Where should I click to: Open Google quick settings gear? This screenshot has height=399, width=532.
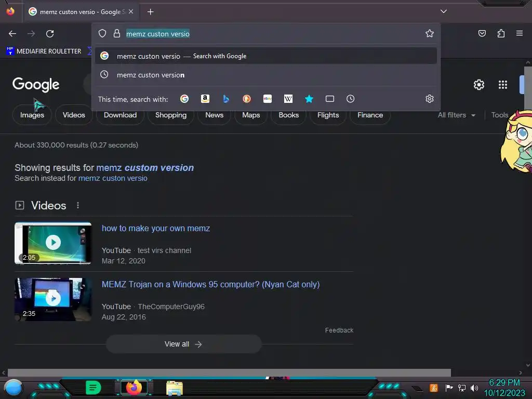pyautogui.click(x=478, y=85)
